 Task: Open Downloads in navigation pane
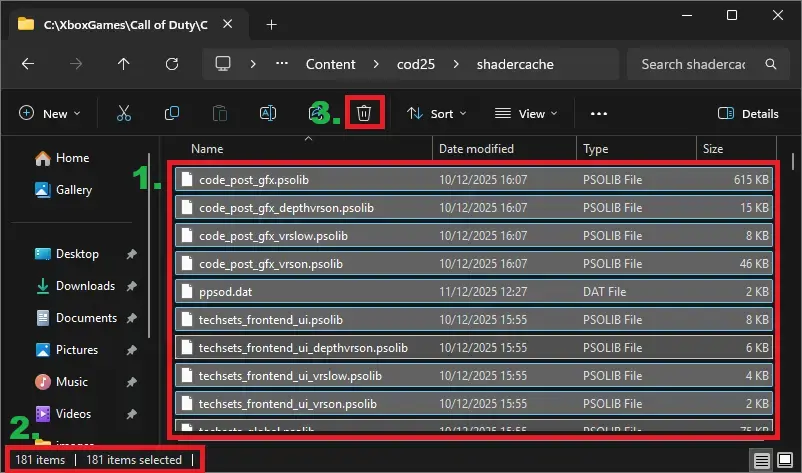75,286
